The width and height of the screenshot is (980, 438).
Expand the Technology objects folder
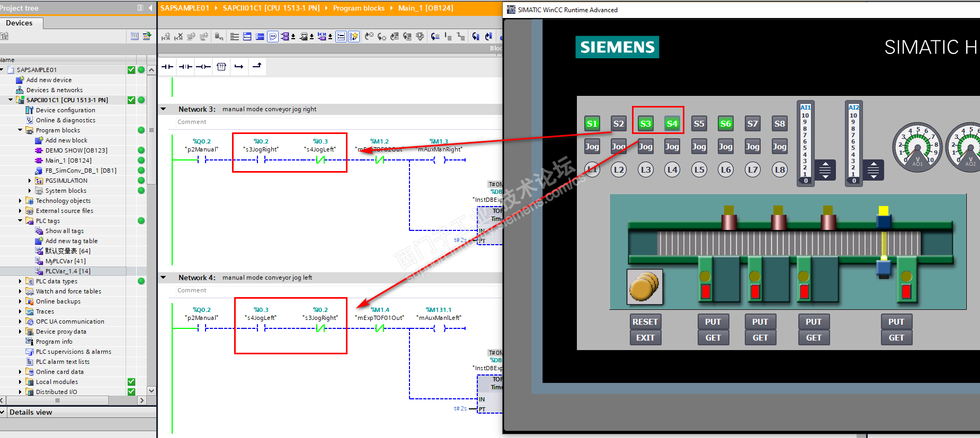20,201
